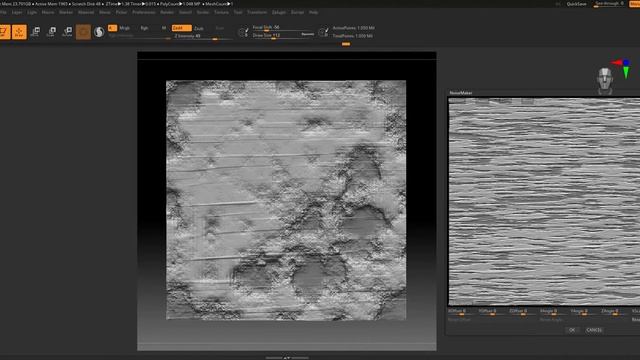Adjust the See-through slider
This screenshot has width=640, height=360.
pos(609,4)
